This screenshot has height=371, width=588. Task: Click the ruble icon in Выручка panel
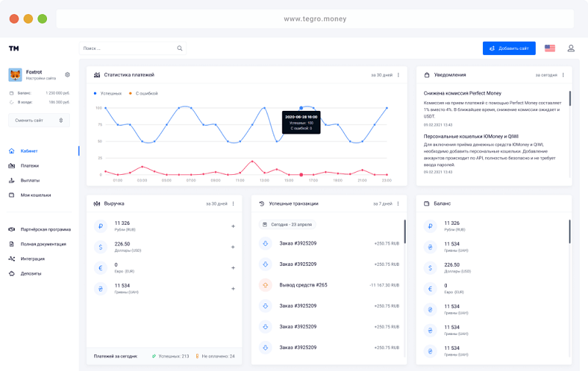tap(101, 226)
